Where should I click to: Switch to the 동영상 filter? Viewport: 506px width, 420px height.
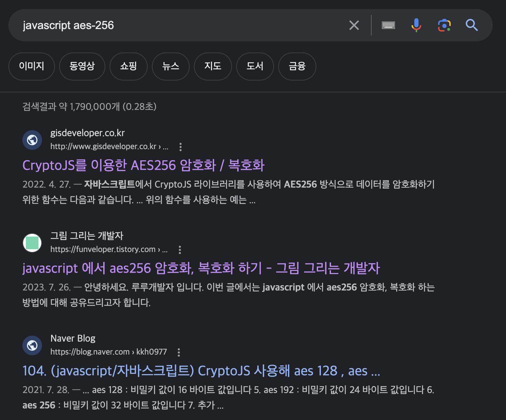(x=82, y=66)
